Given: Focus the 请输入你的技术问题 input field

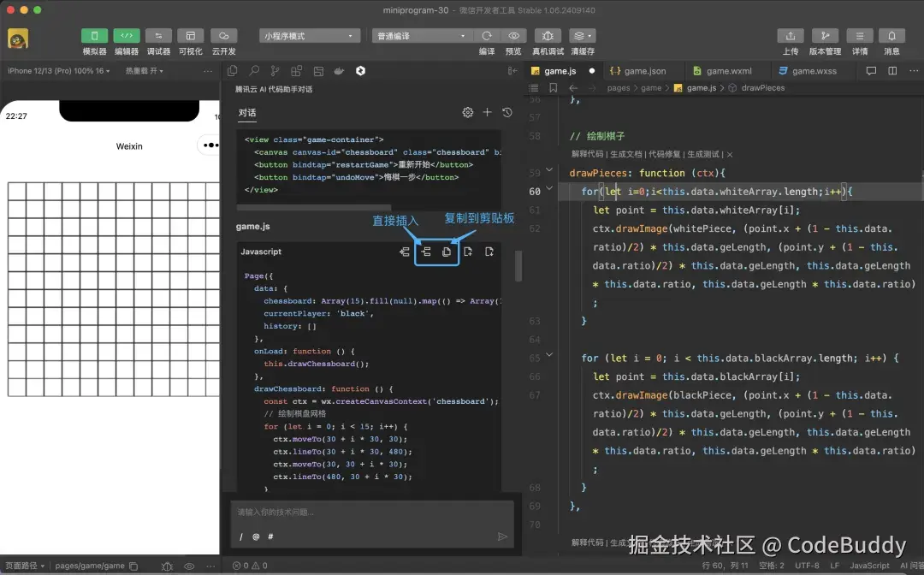Looking at the screenshot, I should tap(372, 512).
